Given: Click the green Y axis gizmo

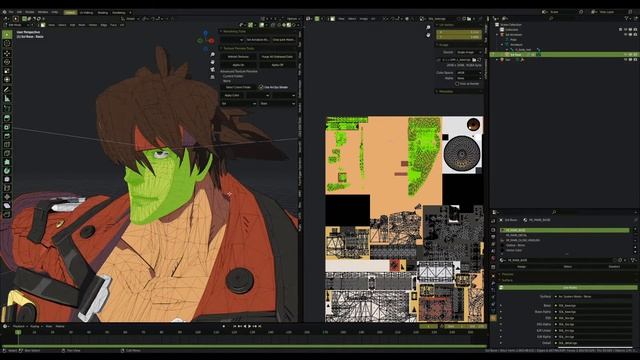Looking at the screenshot, I should (x=200, y=40).
